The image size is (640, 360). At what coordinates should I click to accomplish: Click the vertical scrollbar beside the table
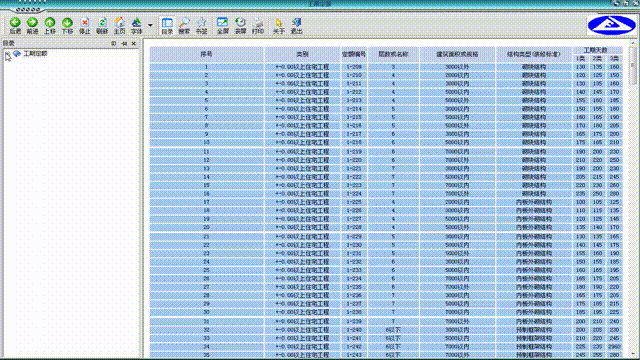pyautogui.click(x=633, y=198)
